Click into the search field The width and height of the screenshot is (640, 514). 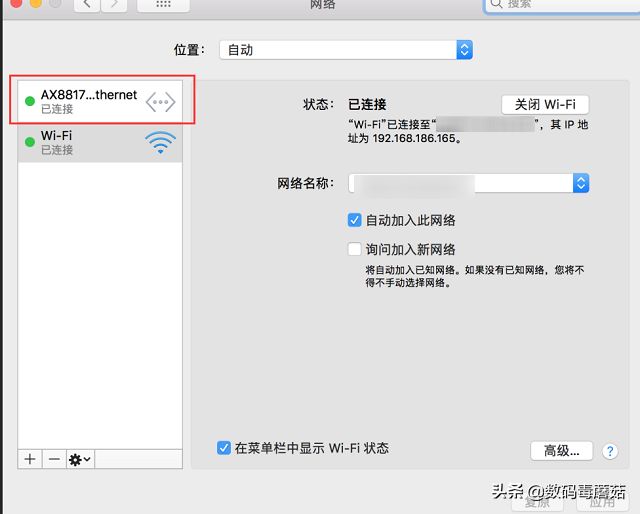[x=563, y=5]
